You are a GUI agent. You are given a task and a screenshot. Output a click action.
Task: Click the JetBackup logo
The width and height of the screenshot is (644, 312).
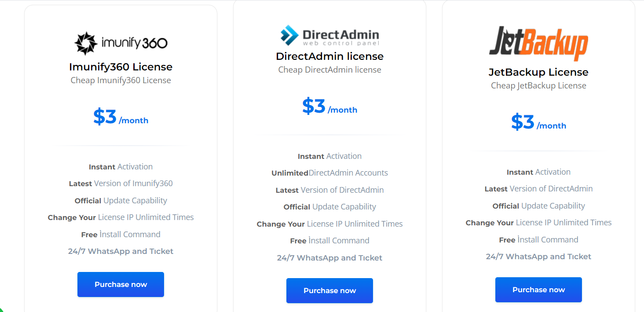(x=538, y=44)
